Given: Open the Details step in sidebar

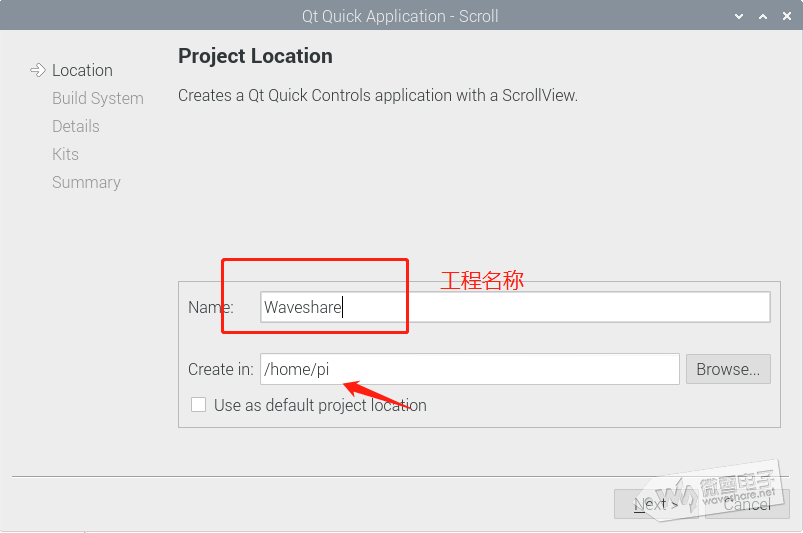Looking at the screenshot, I should (75, 126).
